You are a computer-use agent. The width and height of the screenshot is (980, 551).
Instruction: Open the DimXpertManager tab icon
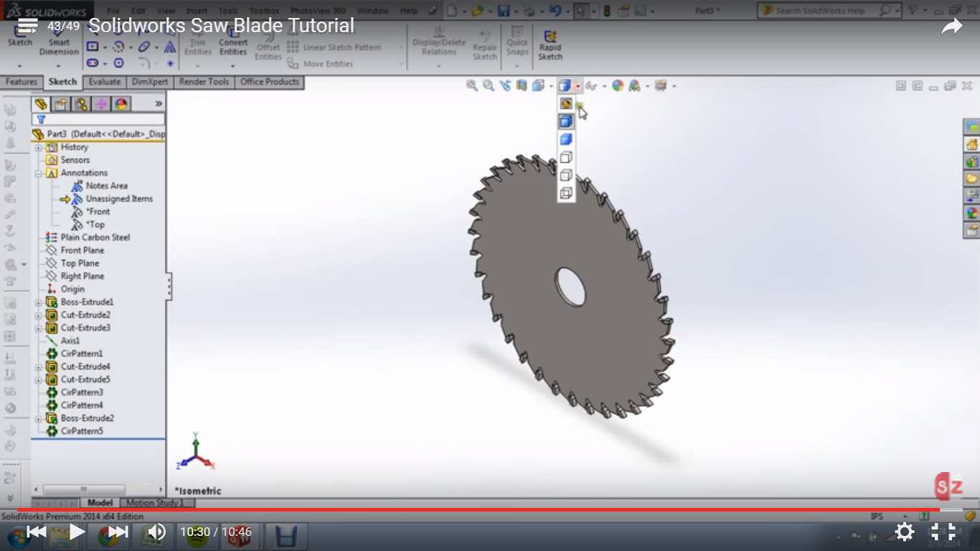pyautogui.click(x=101, y=104)
